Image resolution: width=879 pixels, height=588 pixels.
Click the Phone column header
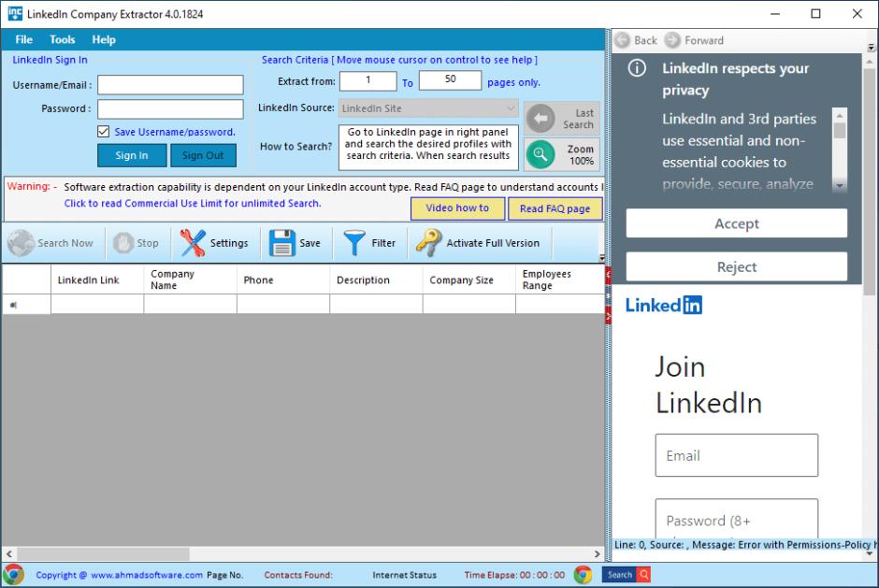283,280
